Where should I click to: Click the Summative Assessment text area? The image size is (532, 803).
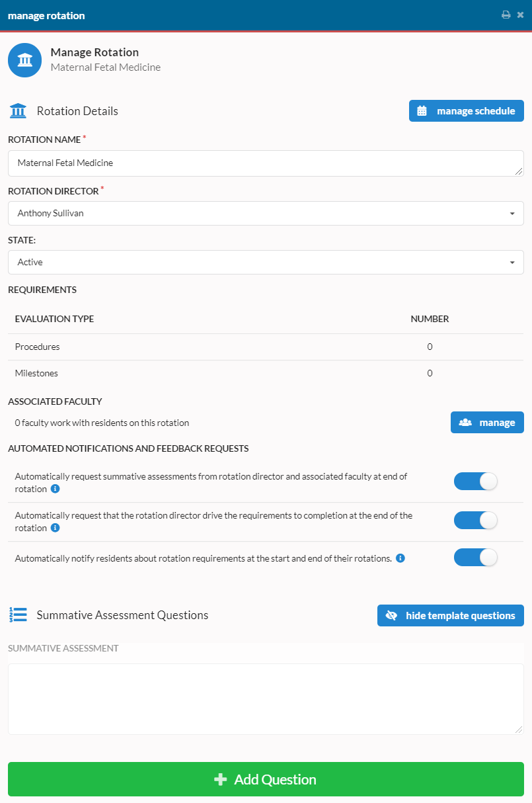pos(266,699)
